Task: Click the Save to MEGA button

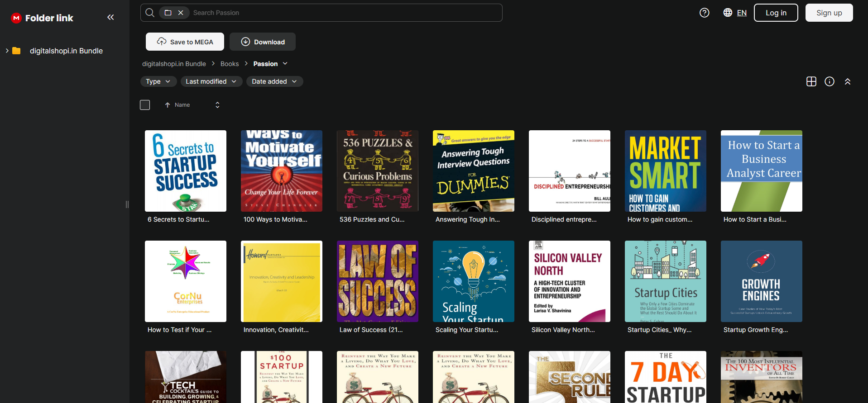Action: (x=185, y=42)
